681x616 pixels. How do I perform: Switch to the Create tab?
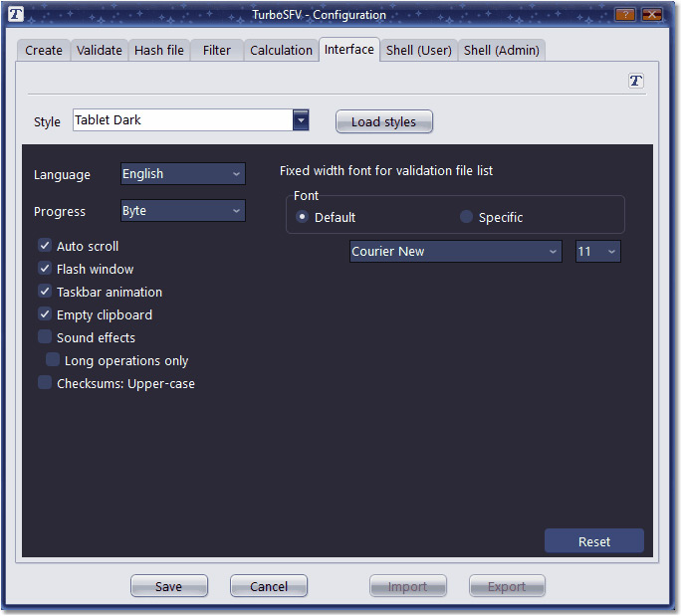point(44,51)
